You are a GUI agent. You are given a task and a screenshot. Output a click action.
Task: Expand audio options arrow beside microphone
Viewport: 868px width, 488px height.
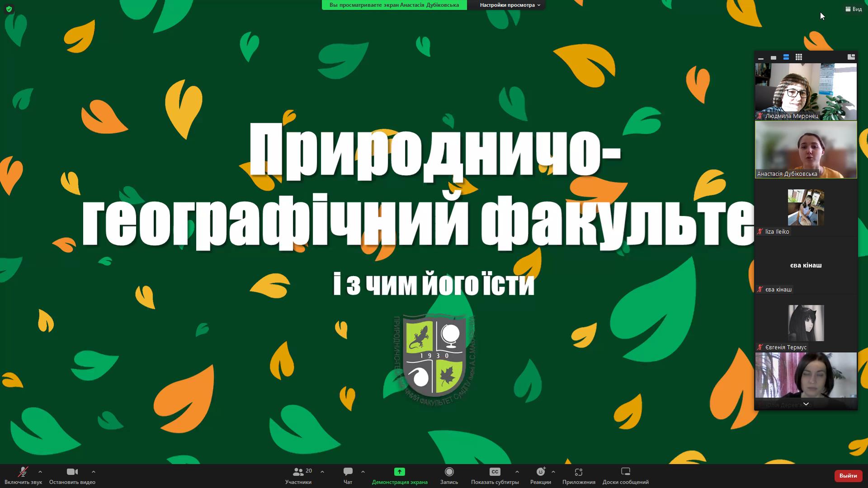point(40,472)
